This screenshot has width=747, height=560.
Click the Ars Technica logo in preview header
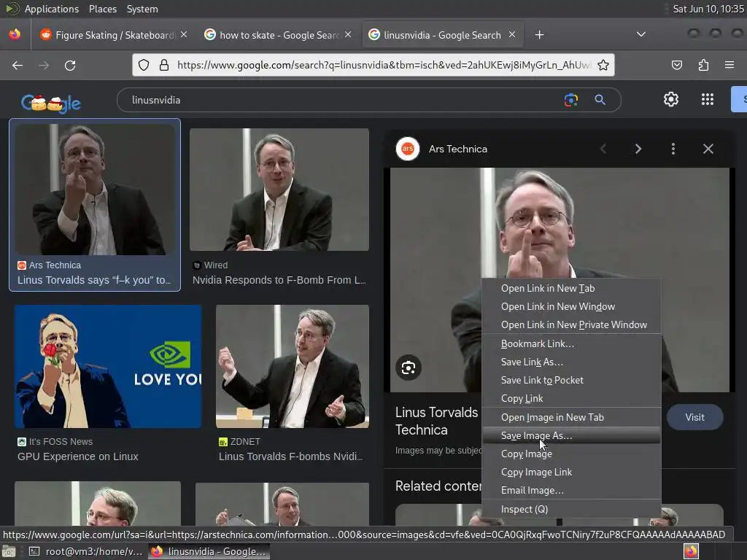(x=408, y=149)
